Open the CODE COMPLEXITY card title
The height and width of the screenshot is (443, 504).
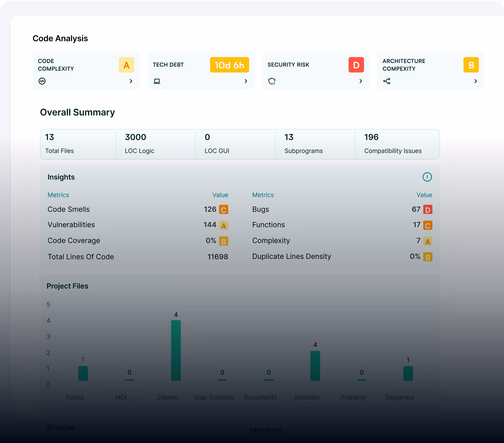pos(56,65)
